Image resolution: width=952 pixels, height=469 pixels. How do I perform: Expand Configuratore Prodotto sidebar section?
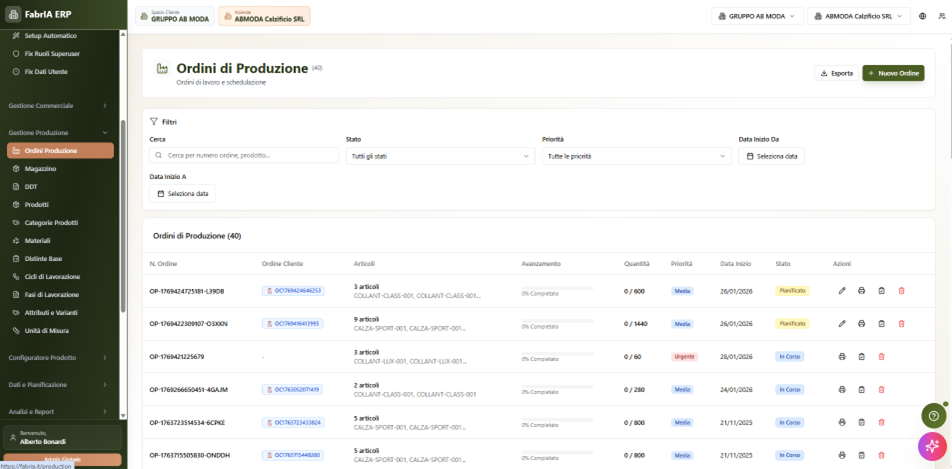tap(58, 358)
